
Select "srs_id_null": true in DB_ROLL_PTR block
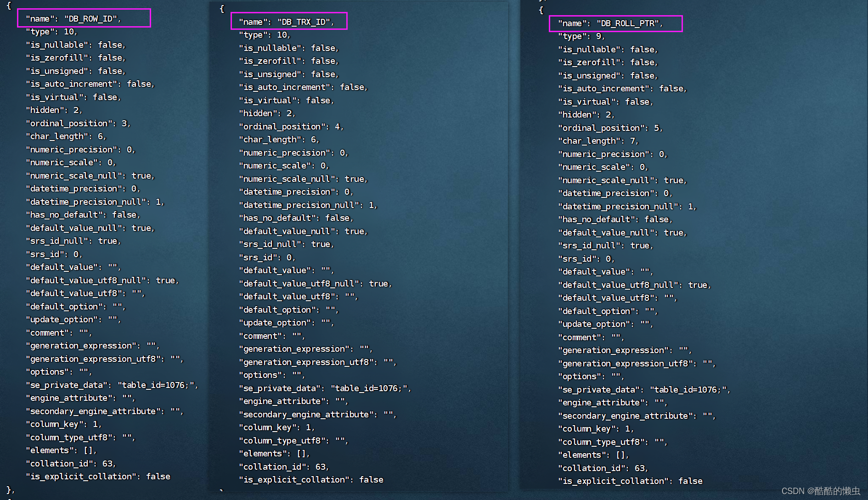coord(606,246)
